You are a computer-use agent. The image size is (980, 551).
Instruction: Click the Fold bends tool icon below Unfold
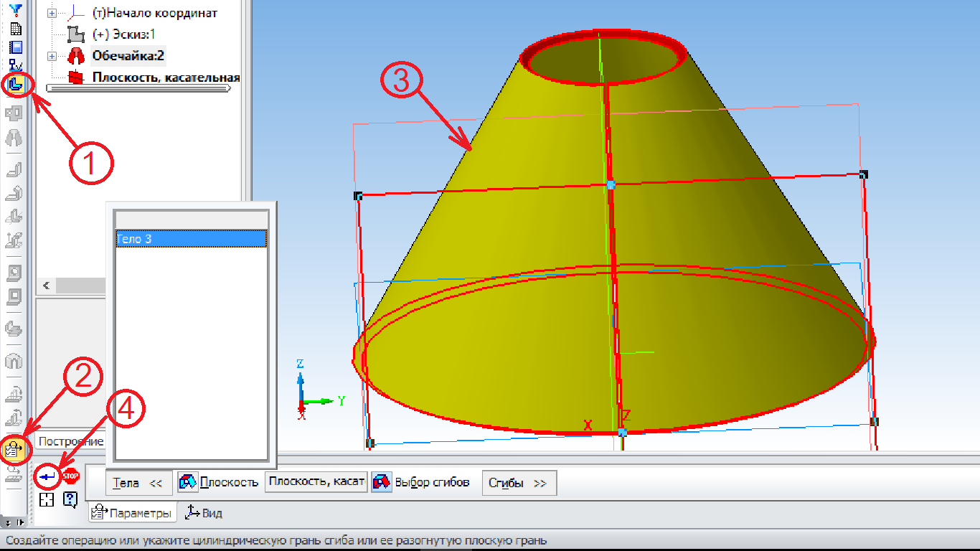click(x=14, y=473)
